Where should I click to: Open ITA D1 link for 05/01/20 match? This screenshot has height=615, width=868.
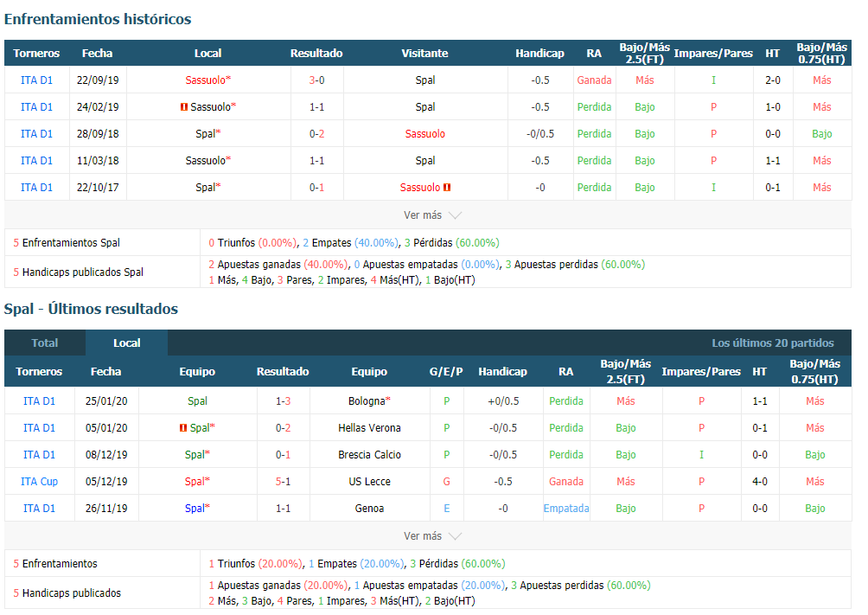(x=39, y=427)
